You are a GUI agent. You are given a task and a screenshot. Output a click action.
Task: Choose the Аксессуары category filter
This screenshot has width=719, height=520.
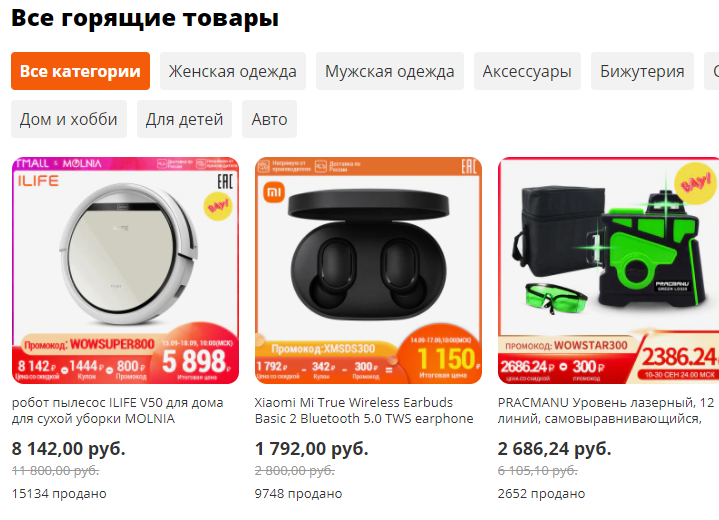tap(527, 71)
